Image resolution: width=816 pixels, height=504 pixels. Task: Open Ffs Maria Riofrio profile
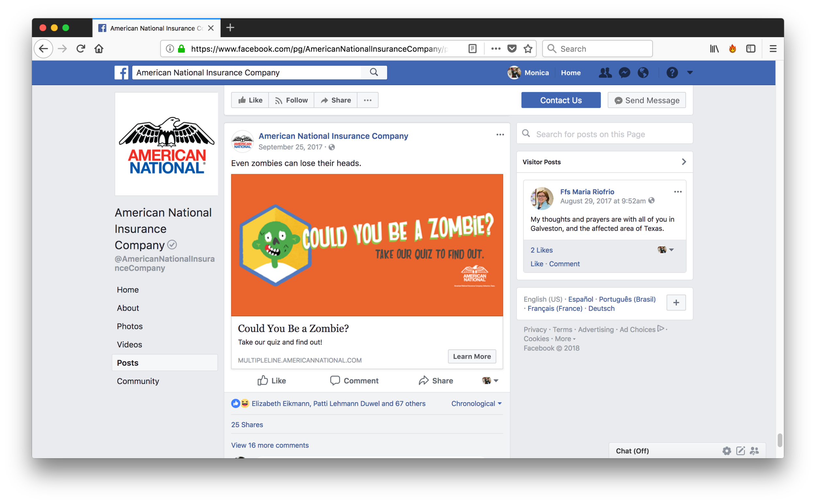587,192
